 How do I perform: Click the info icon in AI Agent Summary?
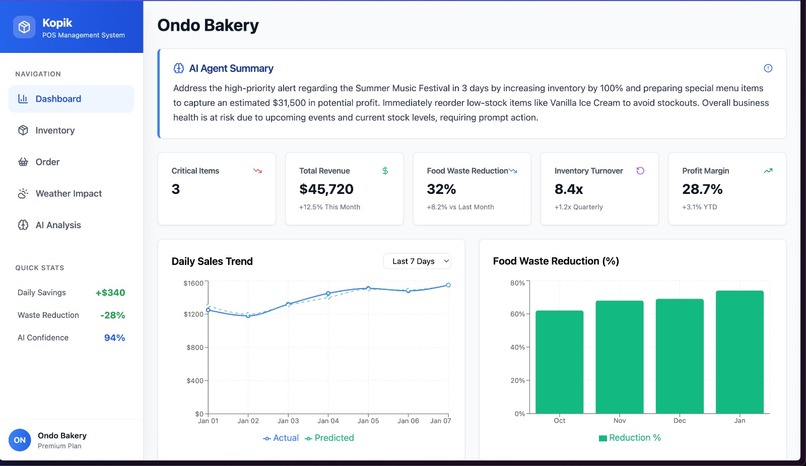pyautogui.click(x=768, y=68)
